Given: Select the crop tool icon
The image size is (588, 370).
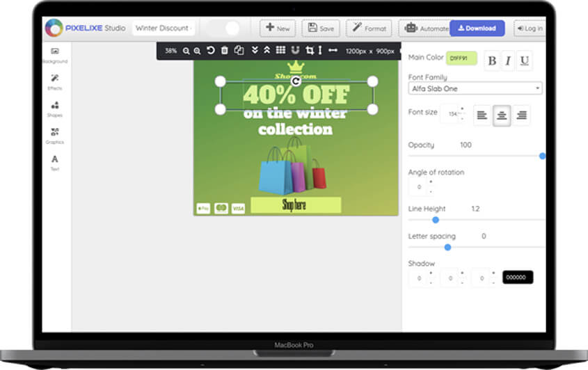Looking at the screenshot, I should click(309, 50).
